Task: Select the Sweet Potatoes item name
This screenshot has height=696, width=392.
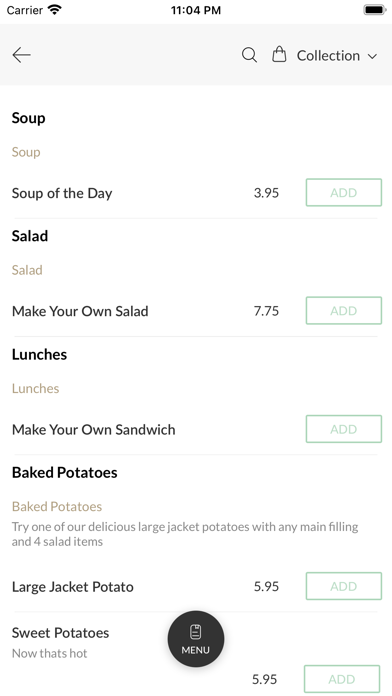Action: coord(60,633)
